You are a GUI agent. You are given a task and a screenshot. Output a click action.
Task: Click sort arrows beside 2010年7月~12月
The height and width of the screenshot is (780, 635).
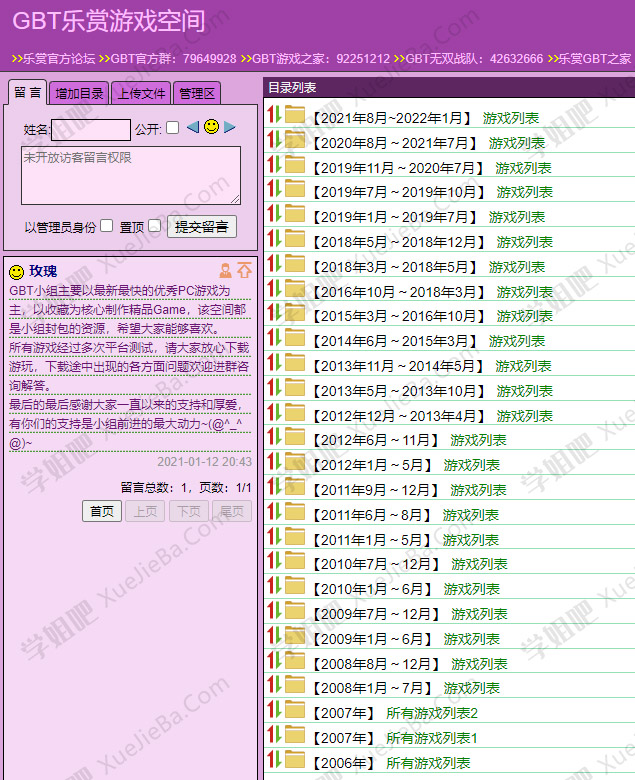274,560
